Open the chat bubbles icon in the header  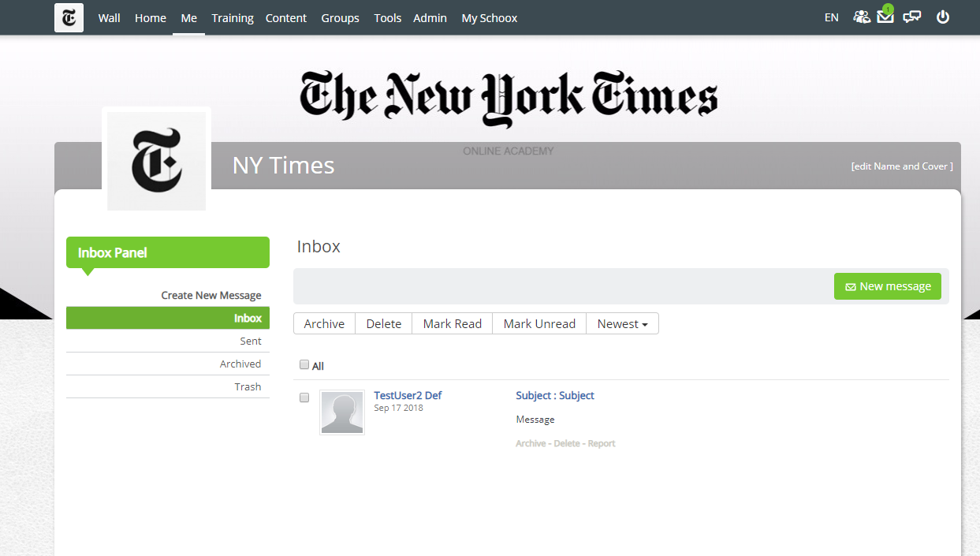coord(912,17)
